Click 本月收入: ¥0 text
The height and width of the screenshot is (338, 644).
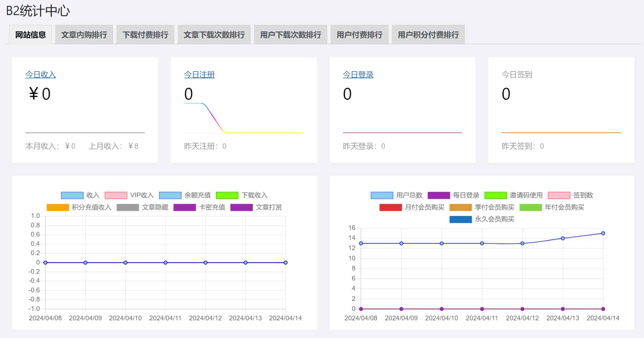click(x=50, y=146)
